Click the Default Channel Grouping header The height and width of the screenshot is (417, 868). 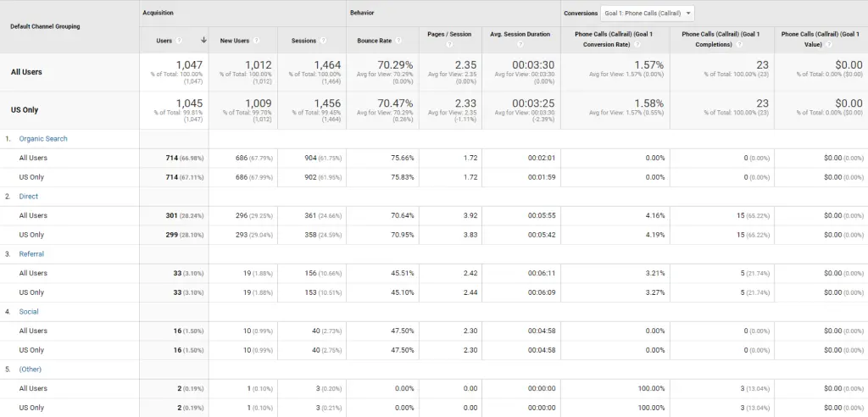(45, 26)
